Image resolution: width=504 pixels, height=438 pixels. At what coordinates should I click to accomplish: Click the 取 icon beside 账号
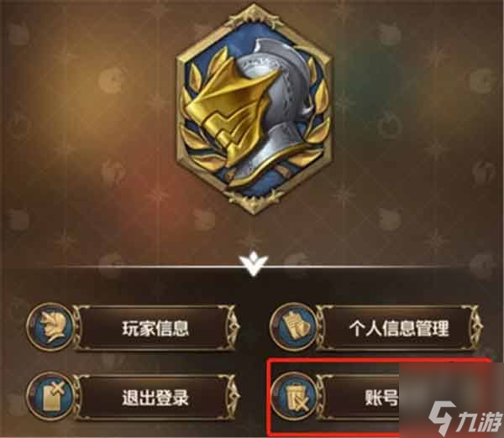pyautogui.click(x=294, y=396)
